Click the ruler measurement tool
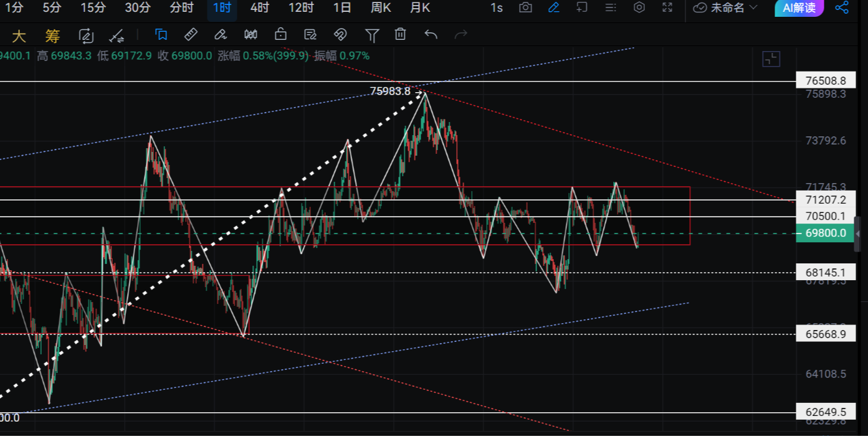 tap(191, 34)
